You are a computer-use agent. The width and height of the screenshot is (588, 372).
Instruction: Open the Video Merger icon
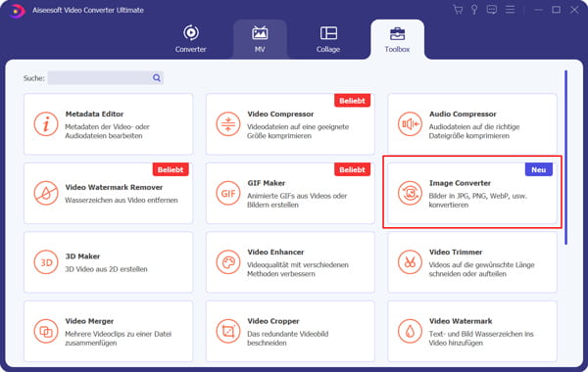coord(46,332)
